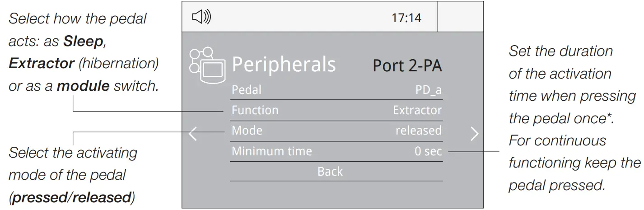
Task: Select the Mode row label
Action: point(247,131)
